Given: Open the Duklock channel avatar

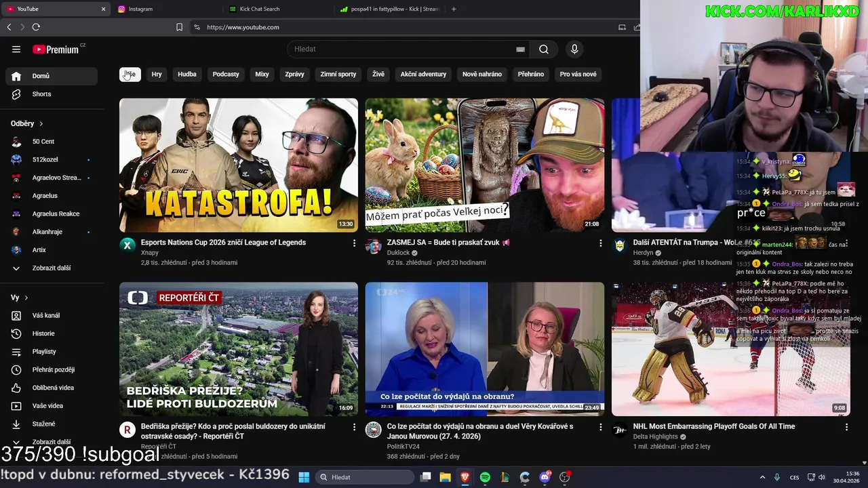Looking at the screenshot, I should (x=374, y=245).
